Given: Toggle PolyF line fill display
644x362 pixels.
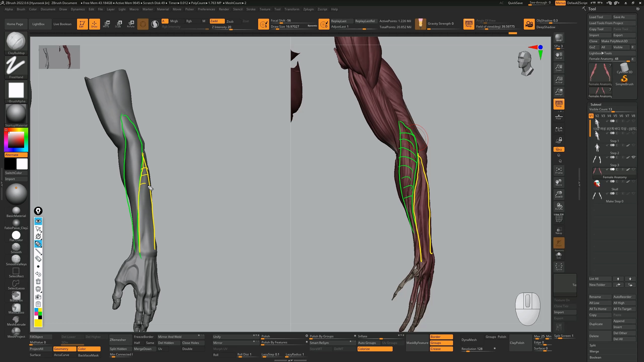Looking at the screenshot, I should [x=559, y=218].
